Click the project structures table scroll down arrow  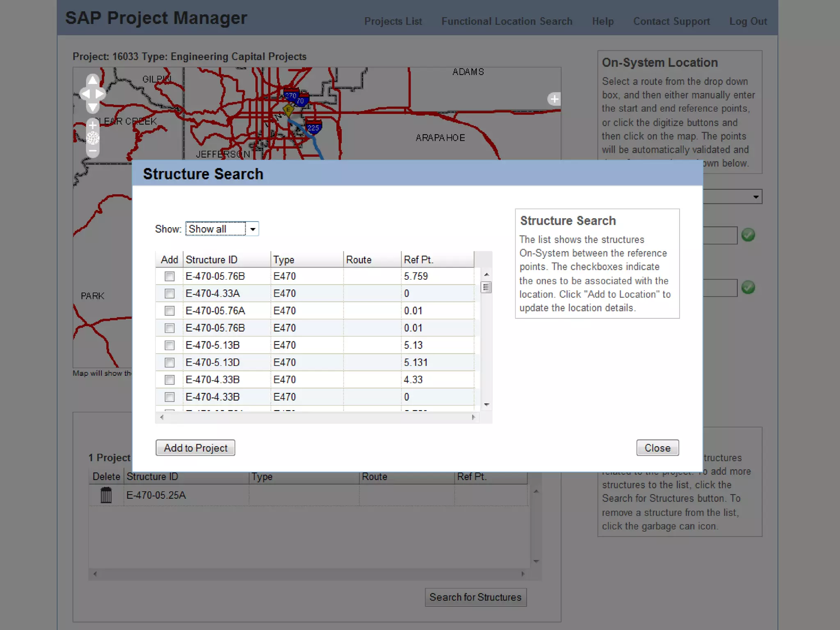click(536, 562)
